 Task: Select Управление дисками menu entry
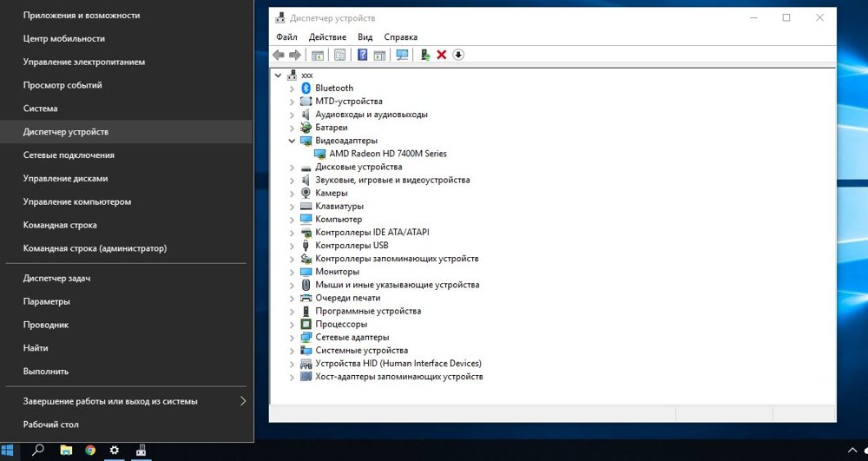(127, 178)
